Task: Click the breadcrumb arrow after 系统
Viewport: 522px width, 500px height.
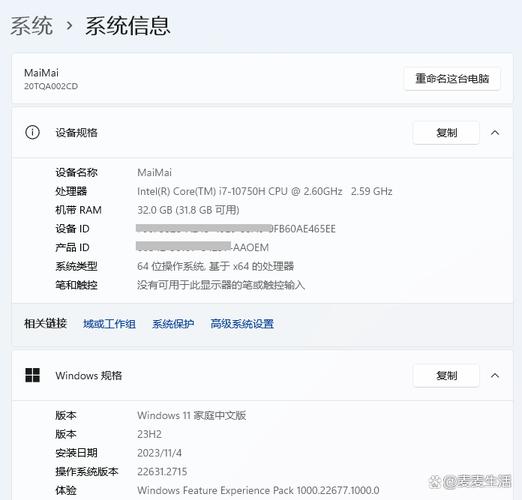Action: click(69, 26)
